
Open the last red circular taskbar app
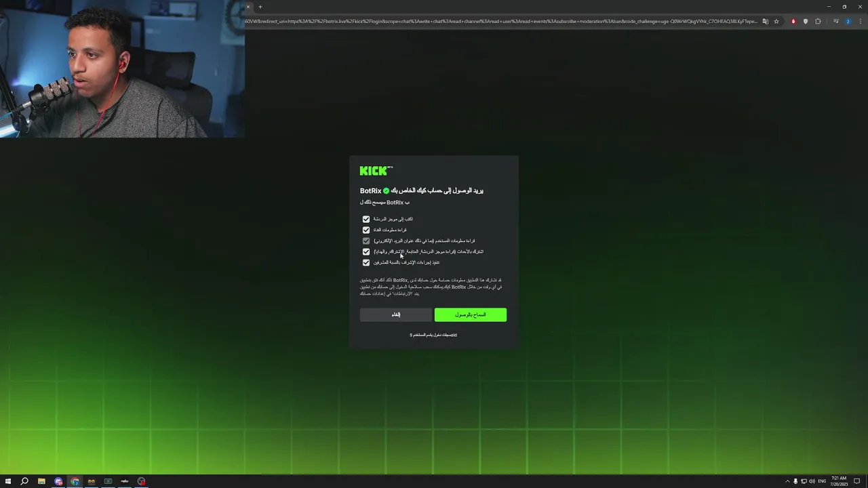pyautogui.click(x=141, y=481)
